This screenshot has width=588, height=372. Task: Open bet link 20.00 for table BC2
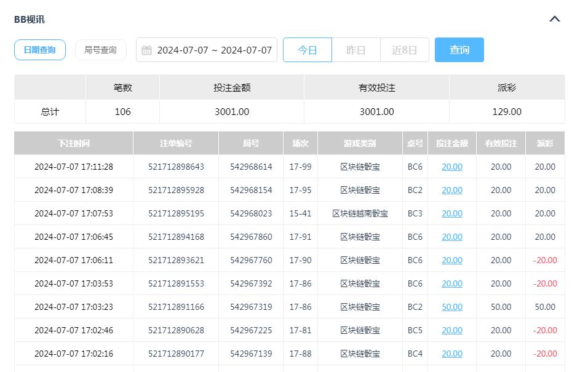(x=451, y=190)
